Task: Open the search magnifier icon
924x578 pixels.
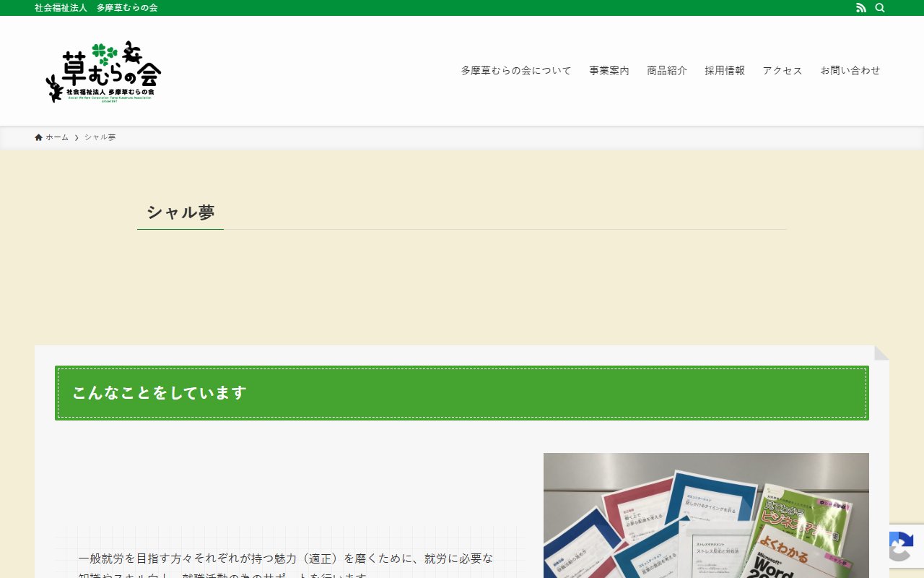Action: 880,8
